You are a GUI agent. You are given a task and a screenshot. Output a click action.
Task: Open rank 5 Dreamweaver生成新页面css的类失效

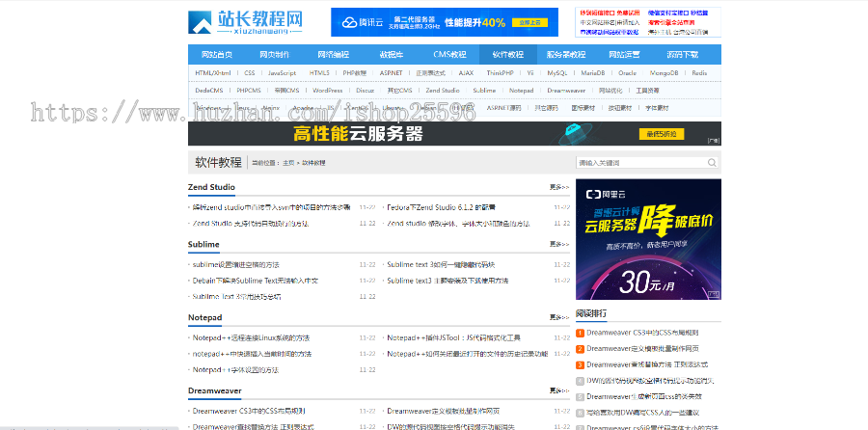point(644,397)
